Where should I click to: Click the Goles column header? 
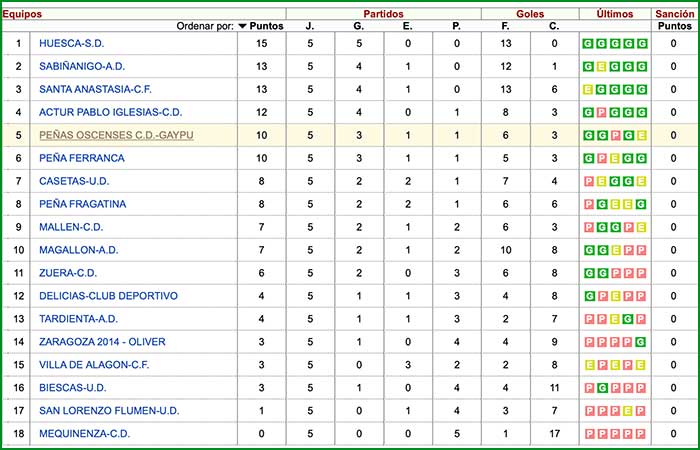529,14
